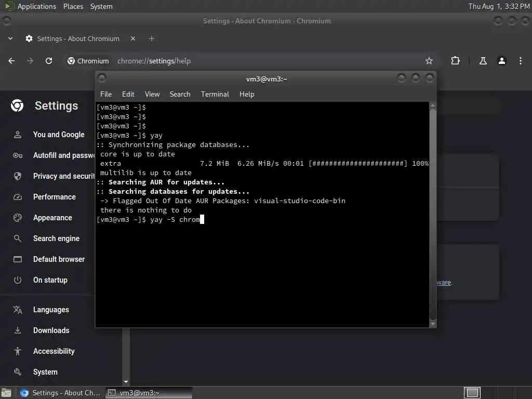Click the terminal vertical scrollbar
This screenshot has height=399, width=532.
click(x=433, y=214)
